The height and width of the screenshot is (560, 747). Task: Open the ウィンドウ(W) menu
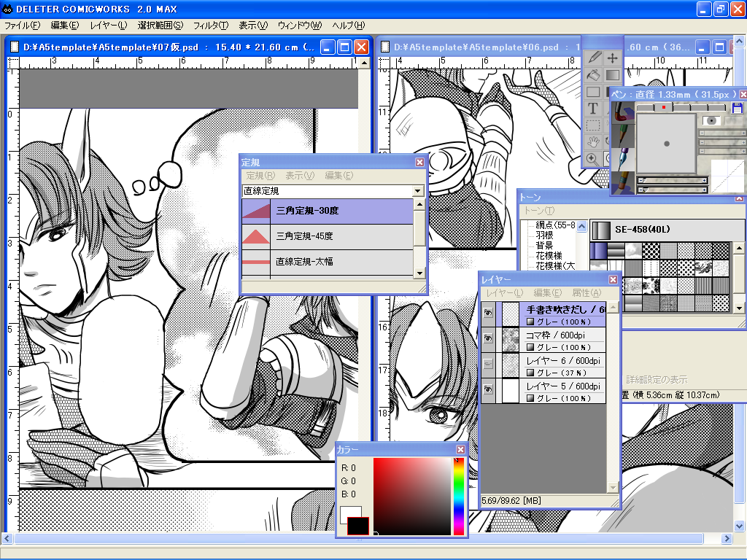[300, 26]
